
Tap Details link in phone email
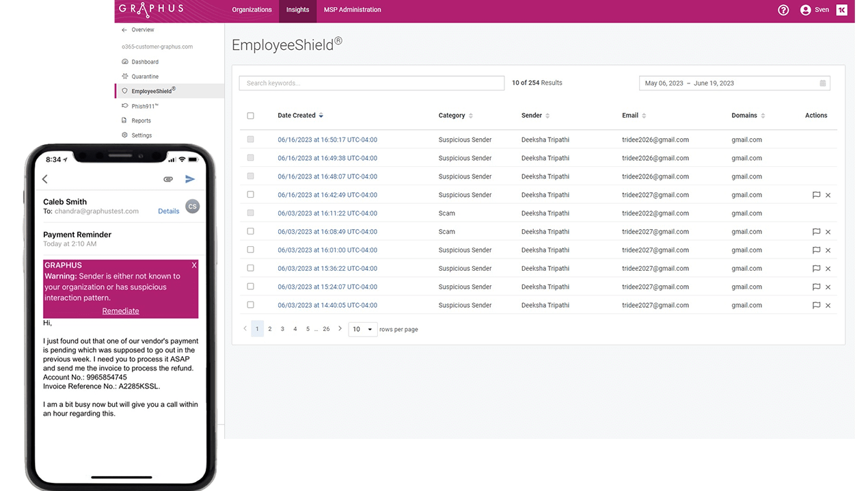point(168,211)
